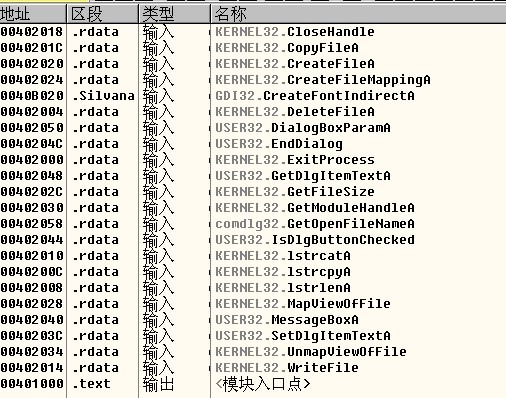Click address 00402058
This screenshot has width=506, height=398.
[x=32, y=224]
